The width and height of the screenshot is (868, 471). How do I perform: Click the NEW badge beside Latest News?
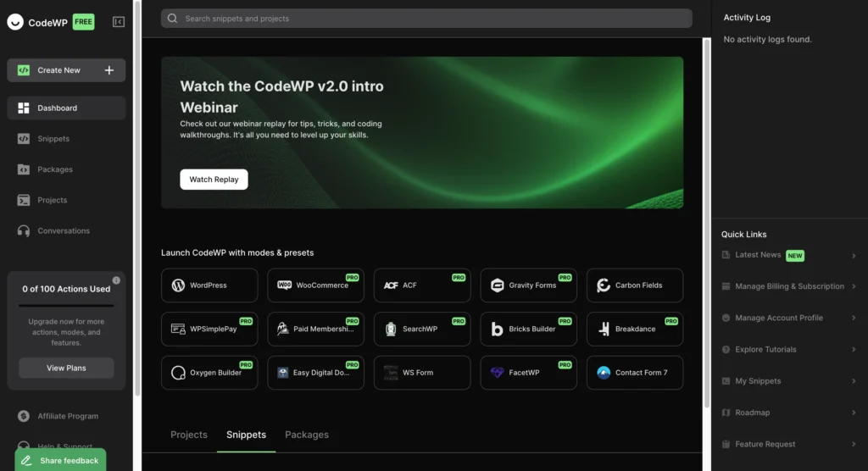795,256
